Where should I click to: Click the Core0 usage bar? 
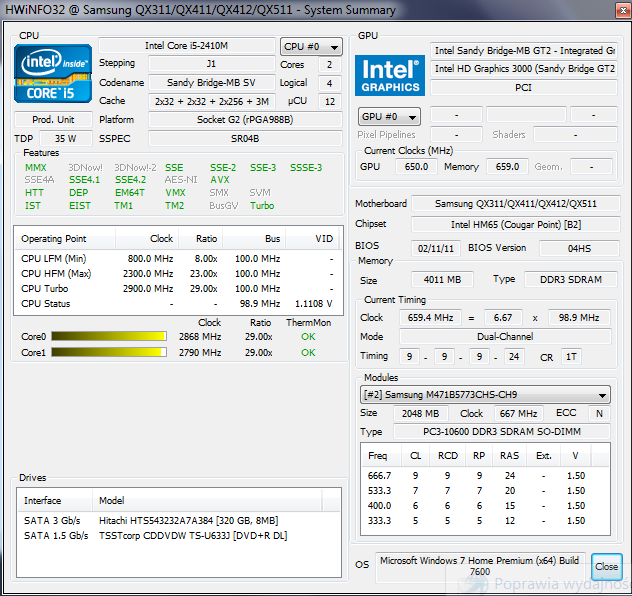click(109, 336)
